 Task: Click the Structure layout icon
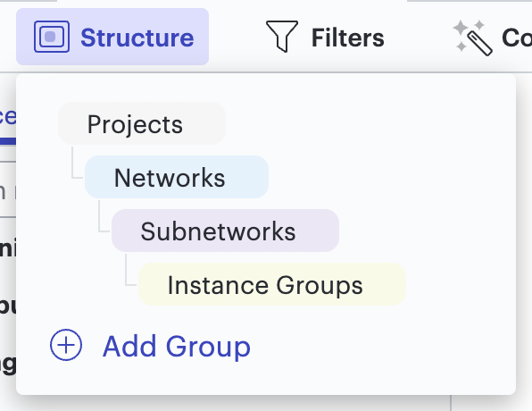coord(52,37)
